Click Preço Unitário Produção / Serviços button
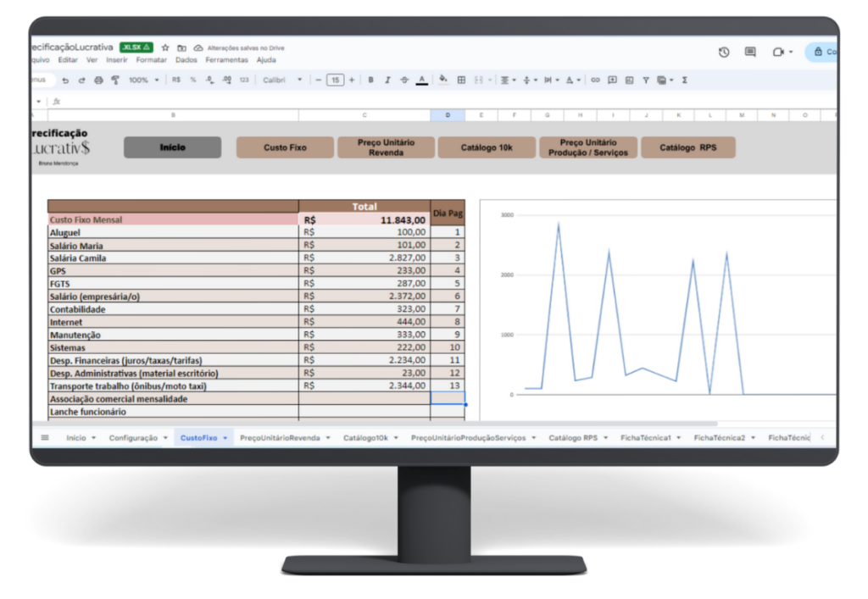The image size is (868, 599). [x=588, y=147]
